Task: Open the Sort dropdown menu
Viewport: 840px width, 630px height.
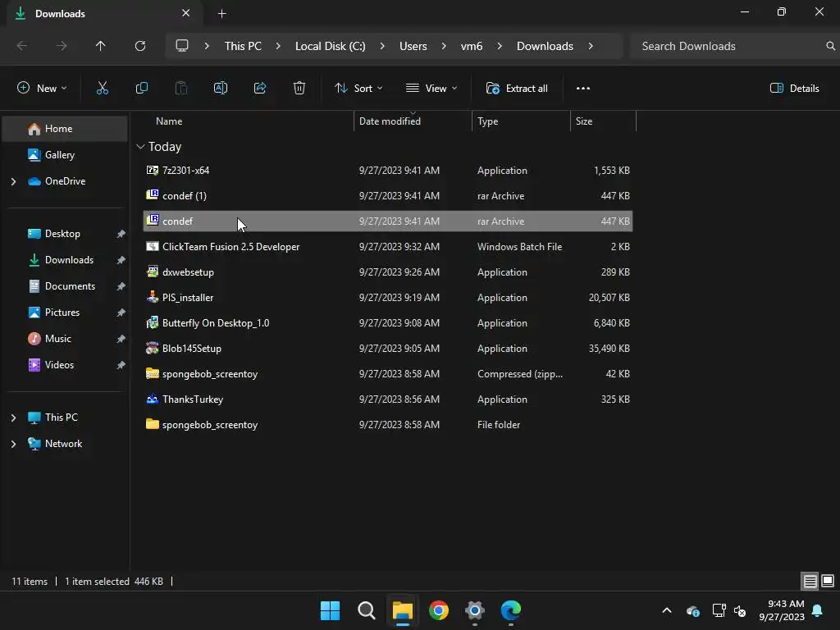Action: click(358, 88)
